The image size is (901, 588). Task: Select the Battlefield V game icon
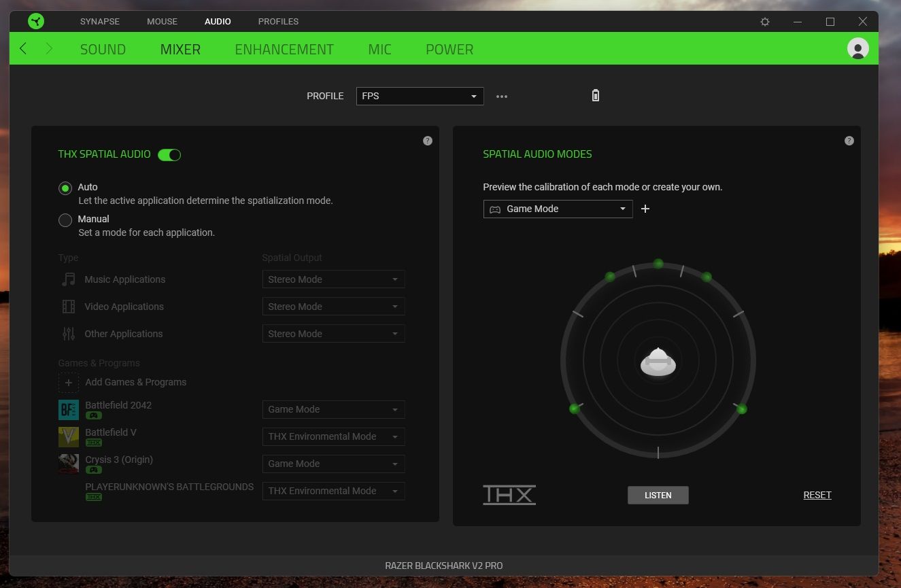[x=69, y=436]
